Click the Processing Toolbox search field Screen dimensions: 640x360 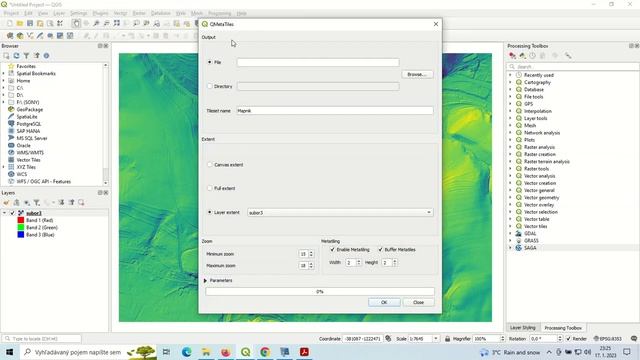coord(573,67)
